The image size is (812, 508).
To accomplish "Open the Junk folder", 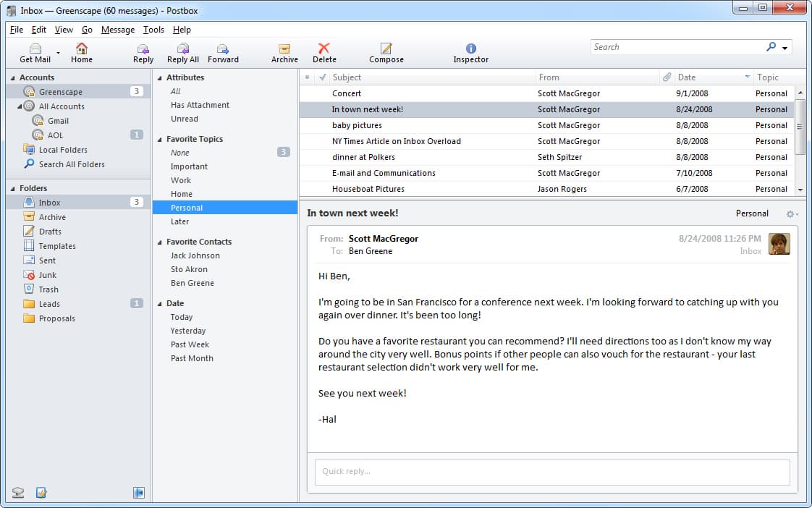I will (77, 275).
